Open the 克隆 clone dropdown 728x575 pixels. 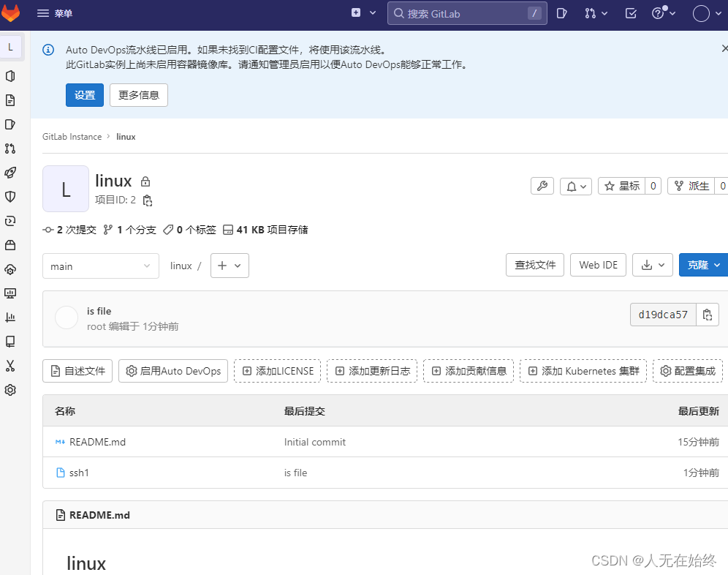point(703,265)
